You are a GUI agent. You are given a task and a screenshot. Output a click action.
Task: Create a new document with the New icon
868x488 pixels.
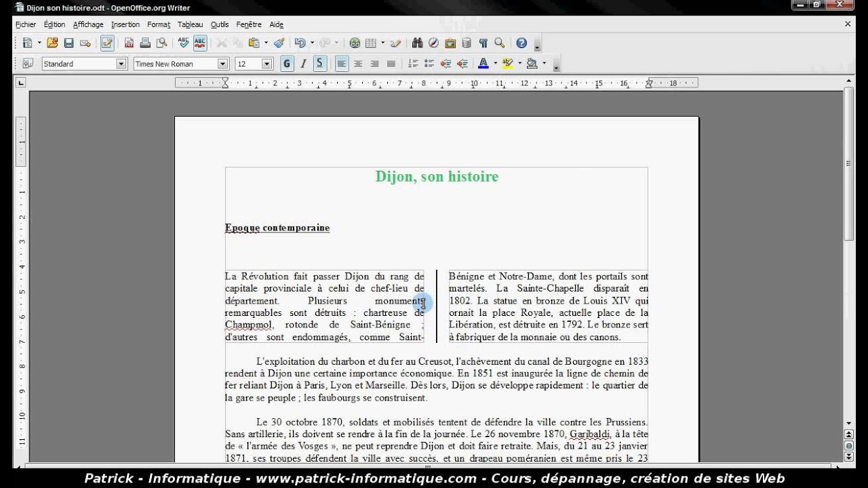(27, 43)
